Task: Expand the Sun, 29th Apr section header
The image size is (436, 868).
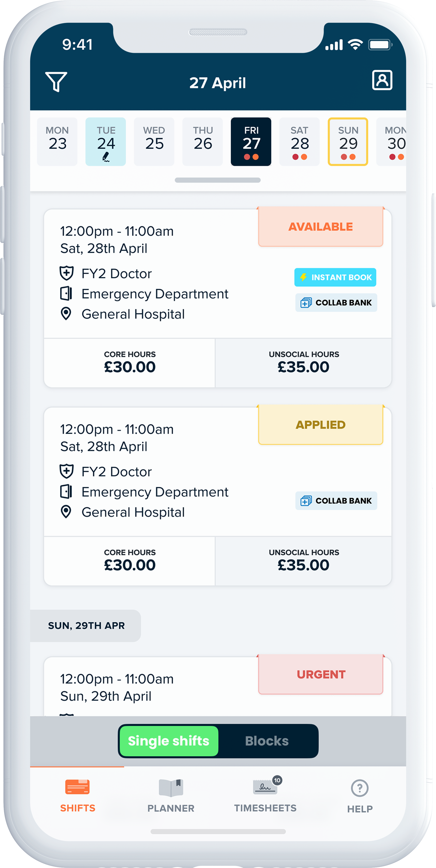Action: click(86, 625)
